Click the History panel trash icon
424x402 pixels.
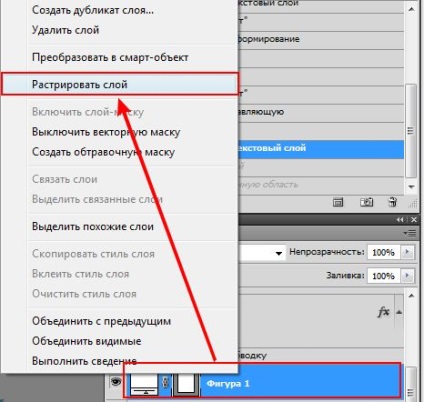(392, 202)
